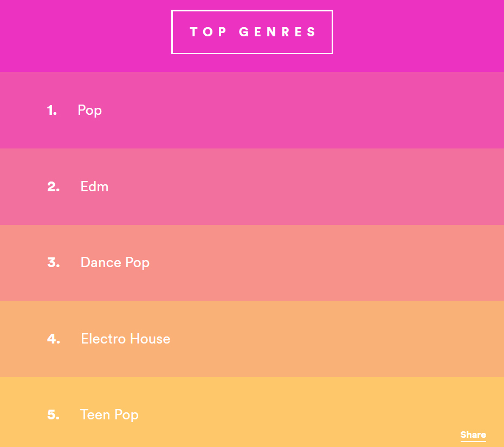504x447 pixels.
Task: Select the Pop genre label
Action: (x=89, y=111)
